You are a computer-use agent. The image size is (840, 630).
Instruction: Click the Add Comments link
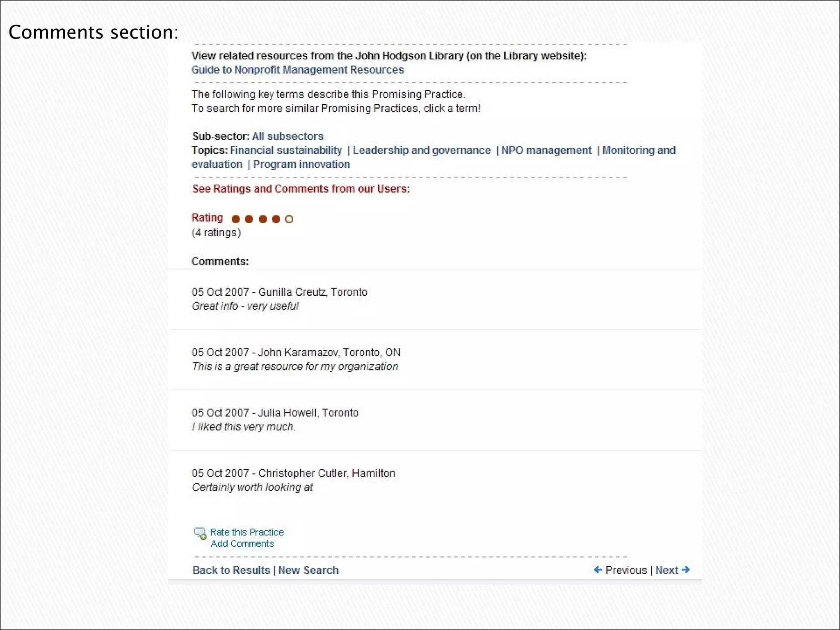(x=242, y=543)
